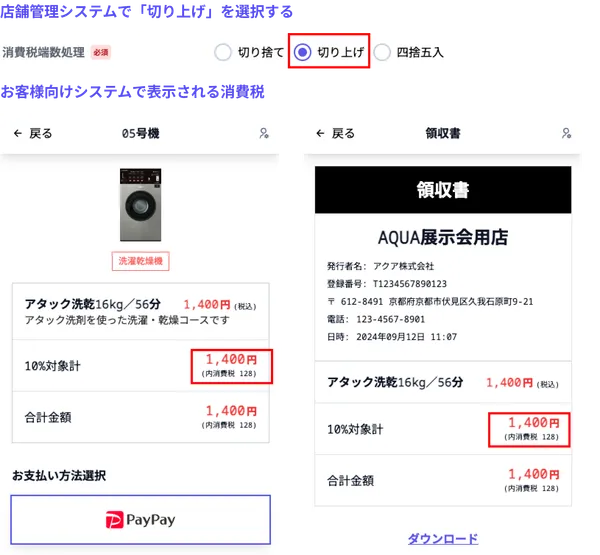Select the AQUA展示会用店 store name
This screenshot has width=600, height=555.
click(442, 237)
